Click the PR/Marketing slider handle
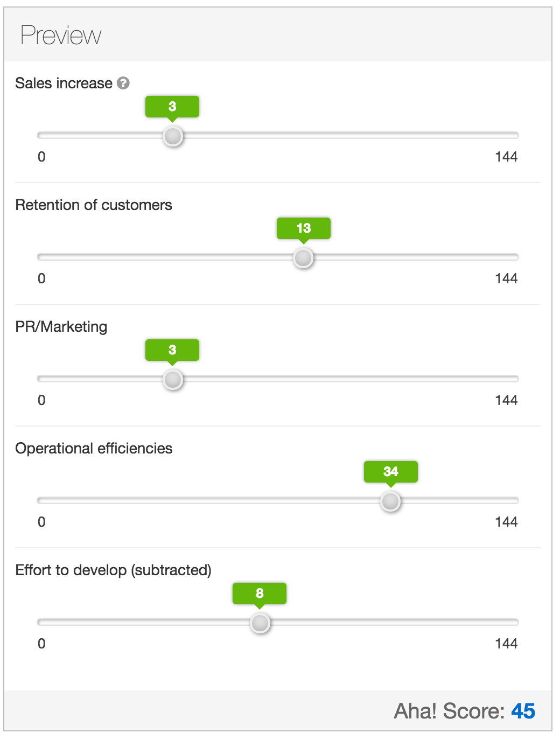Screen dimensions: 560x740 click(173, 380)
